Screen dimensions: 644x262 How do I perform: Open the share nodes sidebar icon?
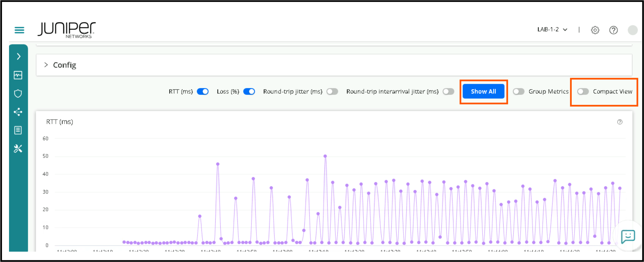tap(18, 112)
